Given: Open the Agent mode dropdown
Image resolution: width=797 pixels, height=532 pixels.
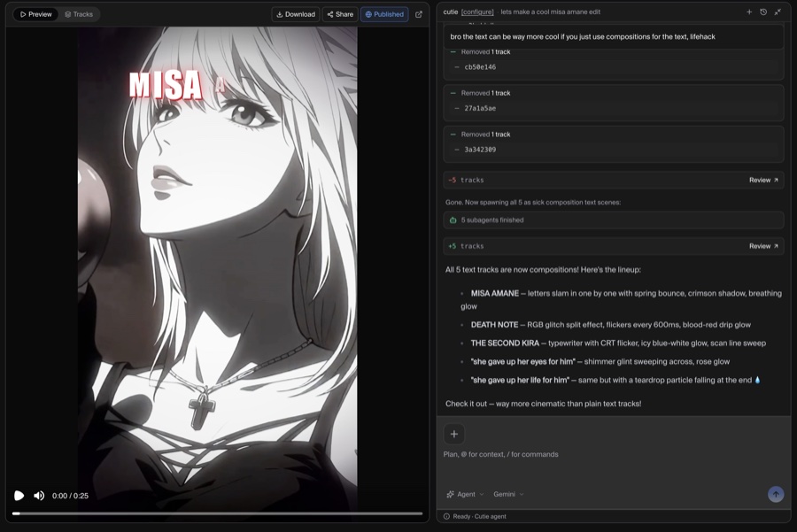Looking at the screenshot, I should (465, 494).
